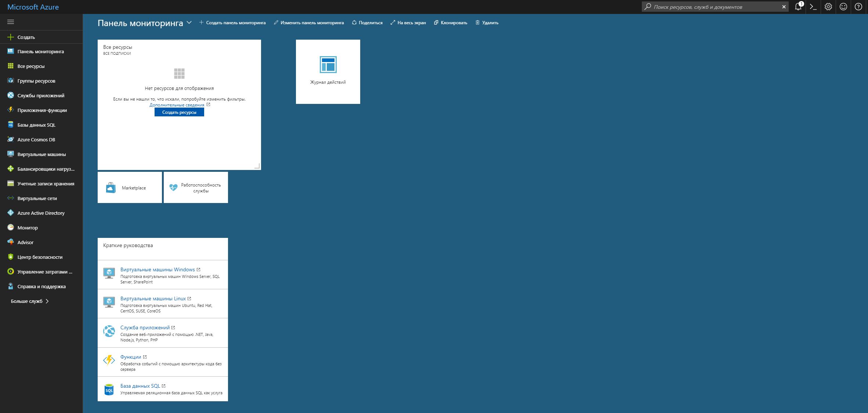Click Создать ресурсы button in widget

179,112
